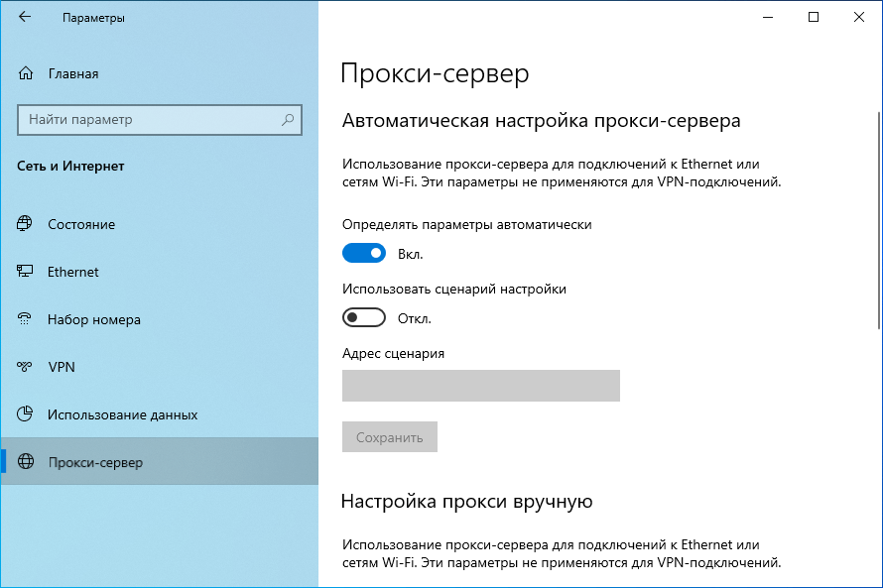The width and height of the screenshot is (883, 588).
Task: Select Прокси-сервер in sidebar
Action: [160, 461]
